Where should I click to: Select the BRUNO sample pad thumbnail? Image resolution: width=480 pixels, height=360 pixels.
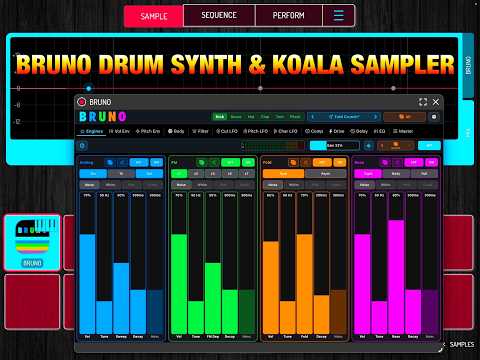click(x=32, y=242)
